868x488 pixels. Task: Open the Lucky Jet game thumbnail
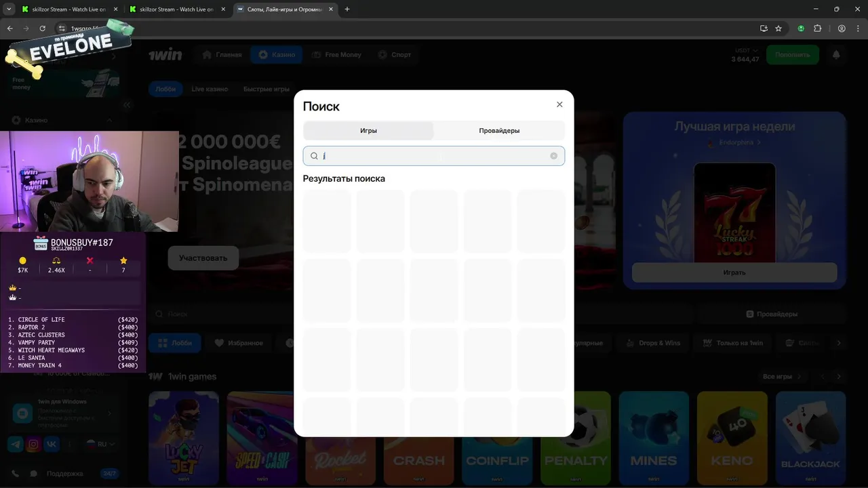pyautogui.click(x=184, y=437)
